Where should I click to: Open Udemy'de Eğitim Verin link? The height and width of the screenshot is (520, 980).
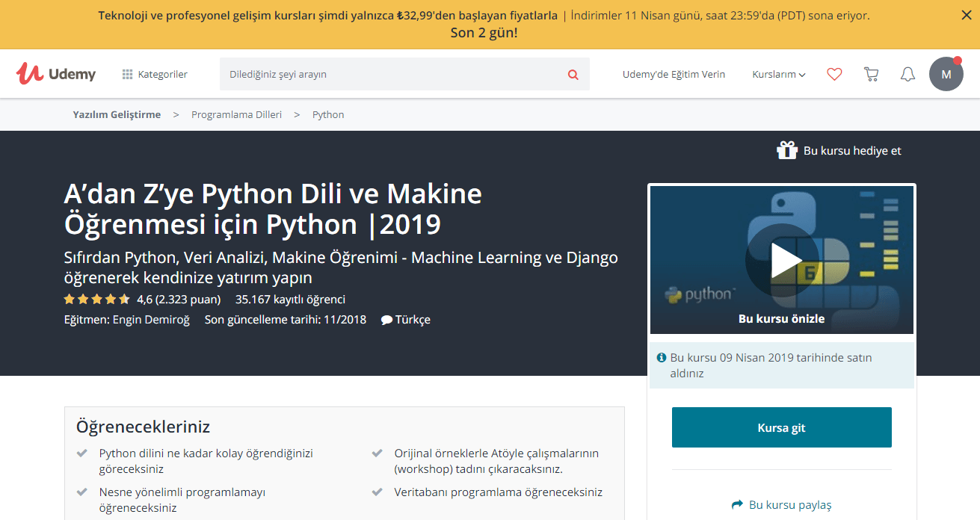(x=674, y=74)
